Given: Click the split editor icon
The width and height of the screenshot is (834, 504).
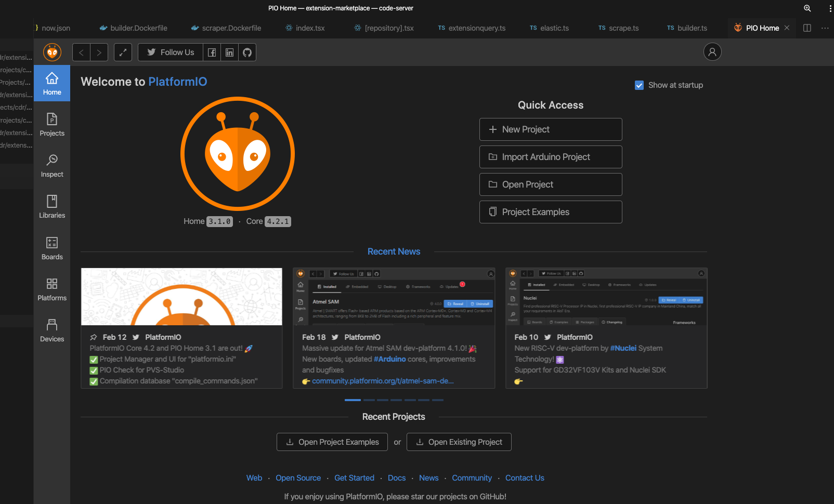Looking at the screenshot, I should pyautogui.click(x=807, y=28).
